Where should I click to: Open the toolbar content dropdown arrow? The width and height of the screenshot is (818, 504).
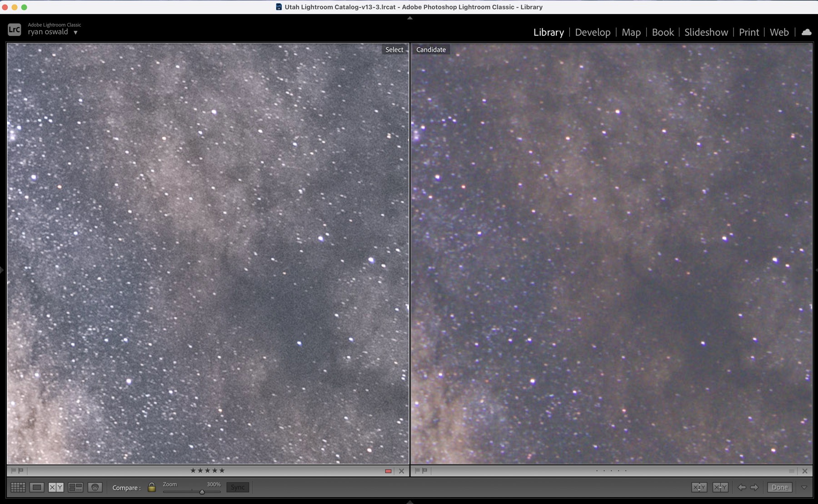(804, 487)
